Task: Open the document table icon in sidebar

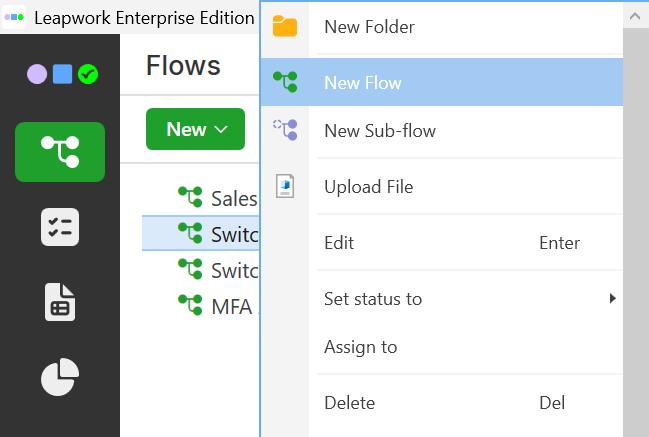Action: tap(60, 302)
